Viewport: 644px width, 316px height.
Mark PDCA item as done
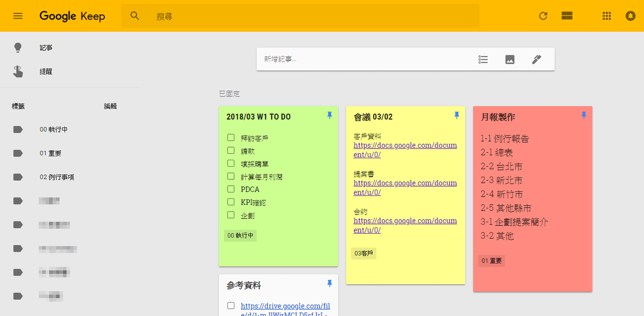(x=231, y=189)
